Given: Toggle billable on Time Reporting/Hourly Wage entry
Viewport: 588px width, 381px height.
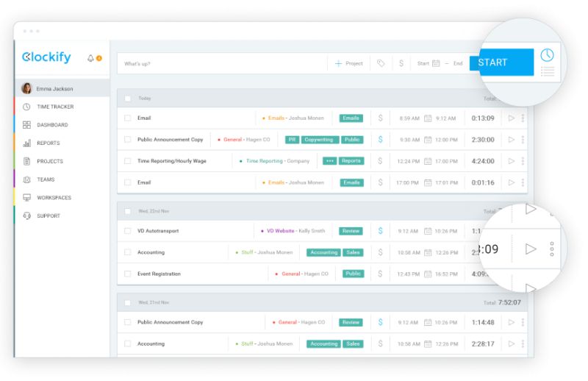Looking at the screenshot, I should pyautogui.click(x=380, y=160).
